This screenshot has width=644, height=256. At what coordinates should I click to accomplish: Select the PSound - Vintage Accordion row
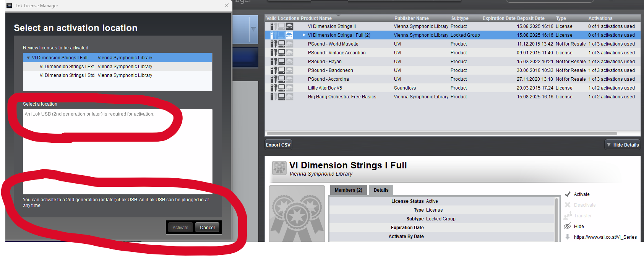point(453,53)
